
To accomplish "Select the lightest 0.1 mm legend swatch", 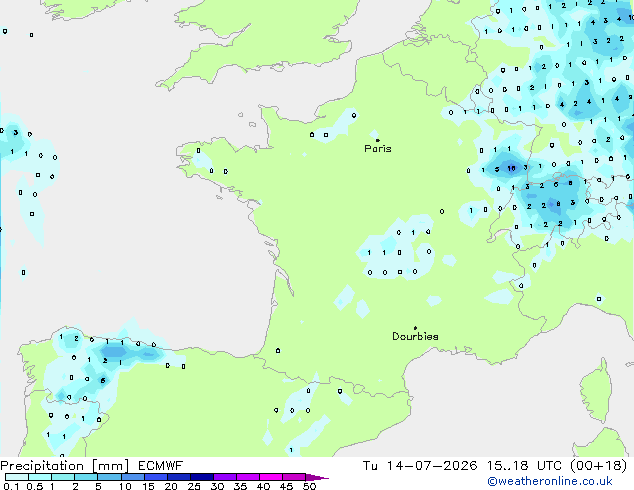I will click(17, 477).
